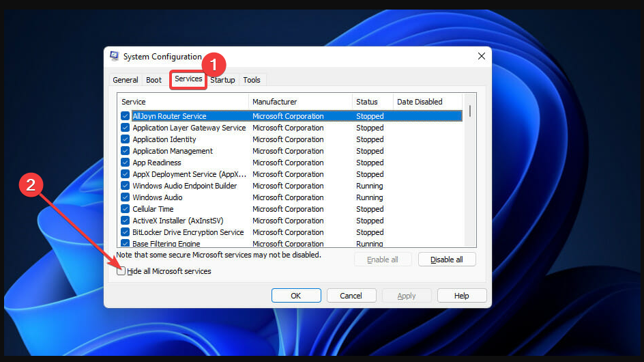The image size is (644, 362).
Task: Toggle the Application Management checkbox
Action: tap(126, 151)
